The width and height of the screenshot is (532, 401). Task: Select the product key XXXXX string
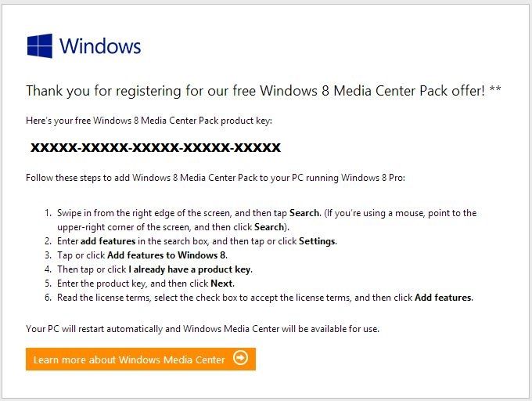pyautogui.click(x=155, y=147)
